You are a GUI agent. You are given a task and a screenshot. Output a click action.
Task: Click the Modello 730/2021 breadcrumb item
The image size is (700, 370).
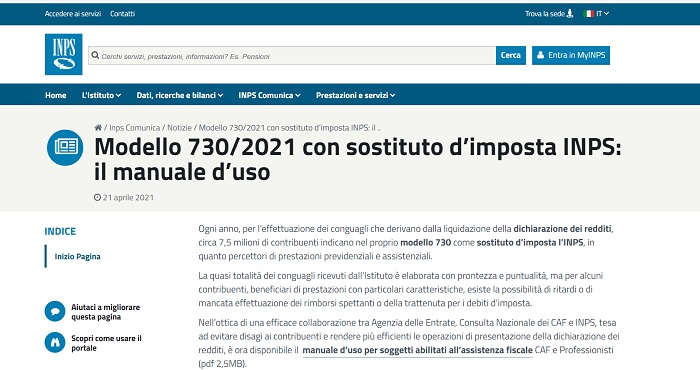[x=290, y=128]
